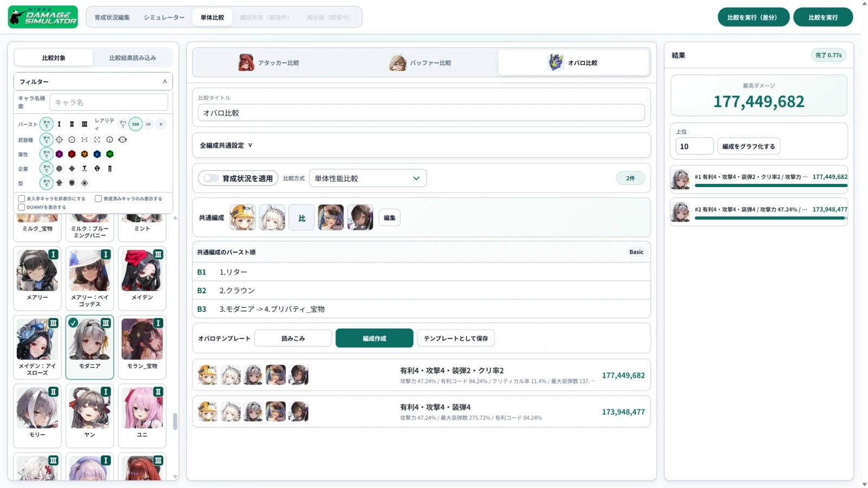The width and height of the screenshot is (868, 488).
Task: Open シミュレーター tab
Action: click(x=164, y=17)
